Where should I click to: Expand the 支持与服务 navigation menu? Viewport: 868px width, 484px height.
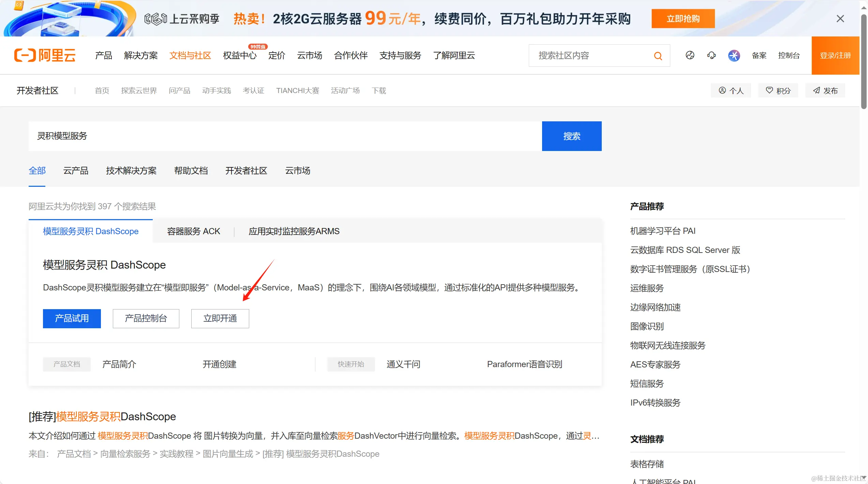point(400,55)
